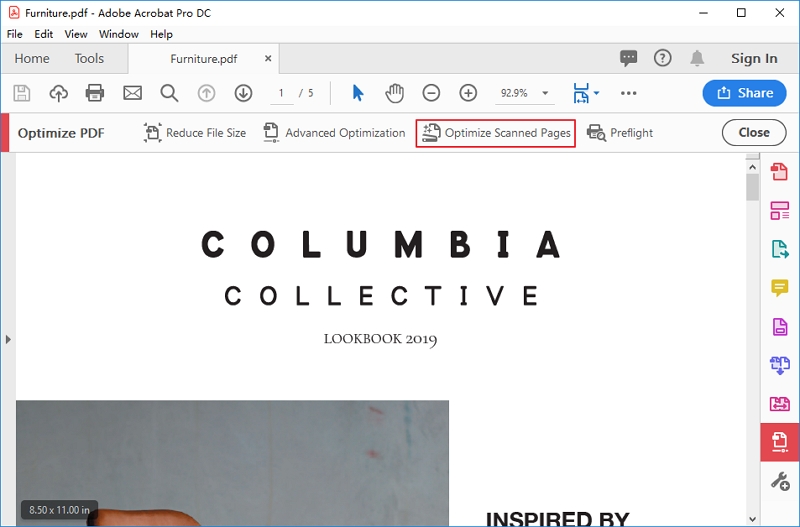800x527 pixels.
Task: Launch Preflight tool
Action: 620,133
